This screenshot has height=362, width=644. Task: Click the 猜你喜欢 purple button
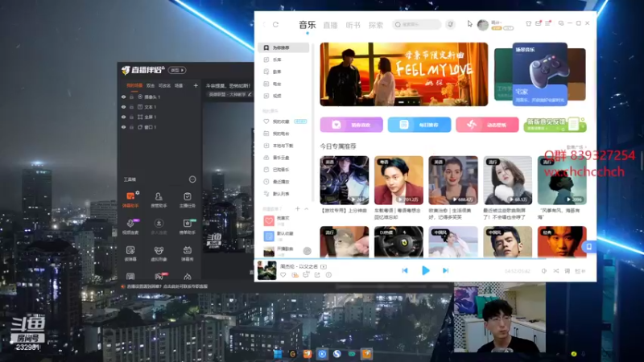[352, 125]
